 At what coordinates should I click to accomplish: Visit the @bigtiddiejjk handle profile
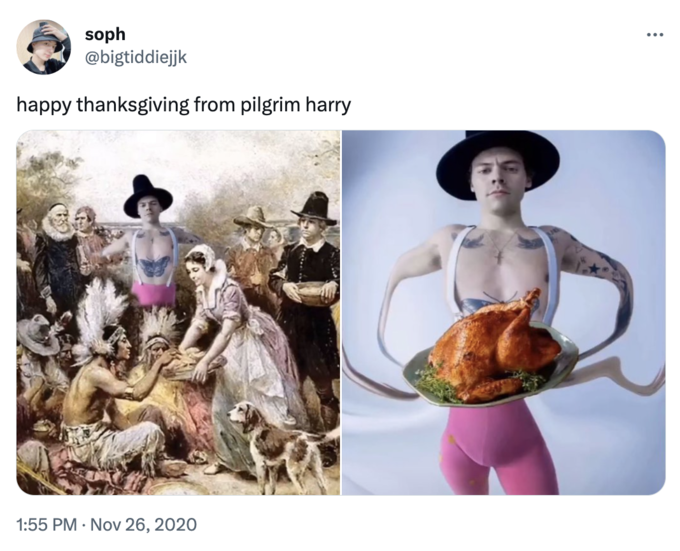point(136,57)
